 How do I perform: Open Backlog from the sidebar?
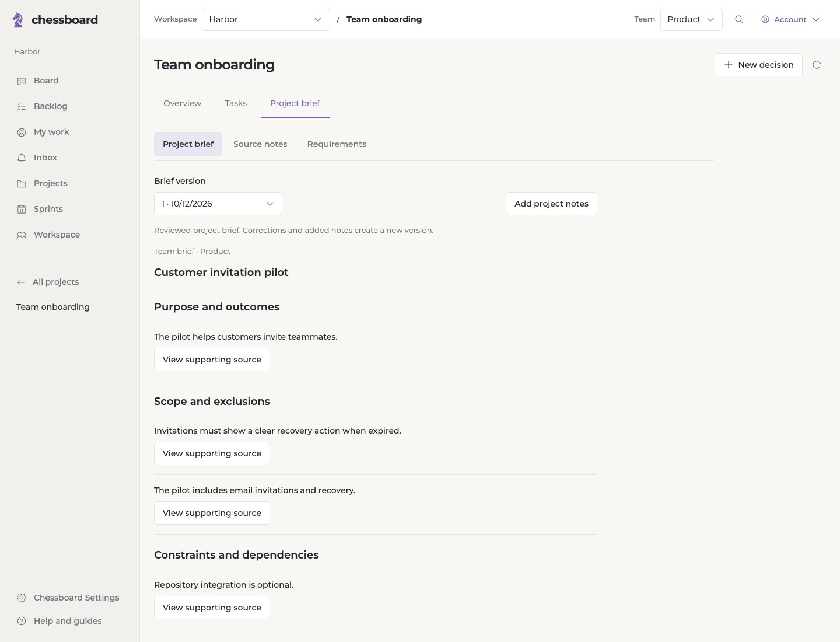click(70, 106)
